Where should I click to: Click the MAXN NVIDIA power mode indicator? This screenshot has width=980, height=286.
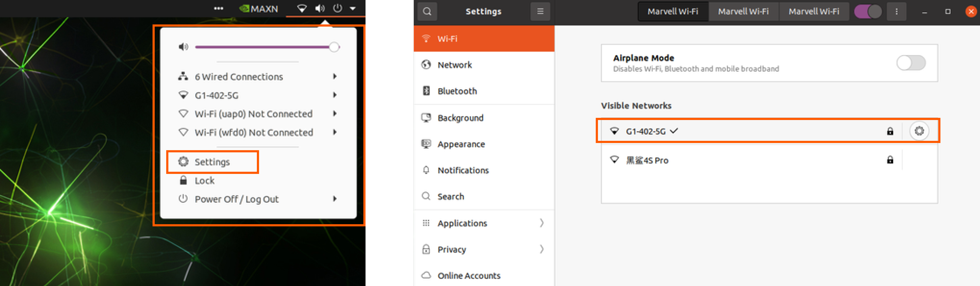[x=259, y=9]
